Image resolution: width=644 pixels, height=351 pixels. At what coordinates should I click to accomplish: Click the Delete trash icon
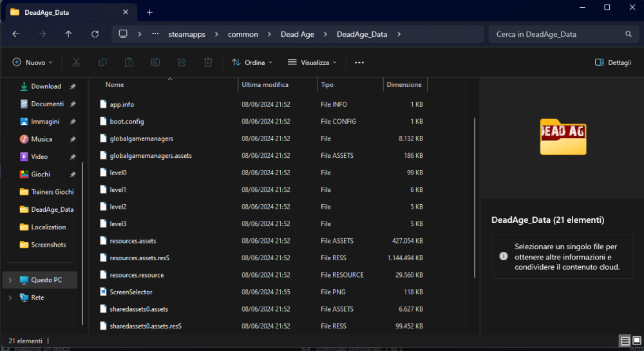(208, 62)
